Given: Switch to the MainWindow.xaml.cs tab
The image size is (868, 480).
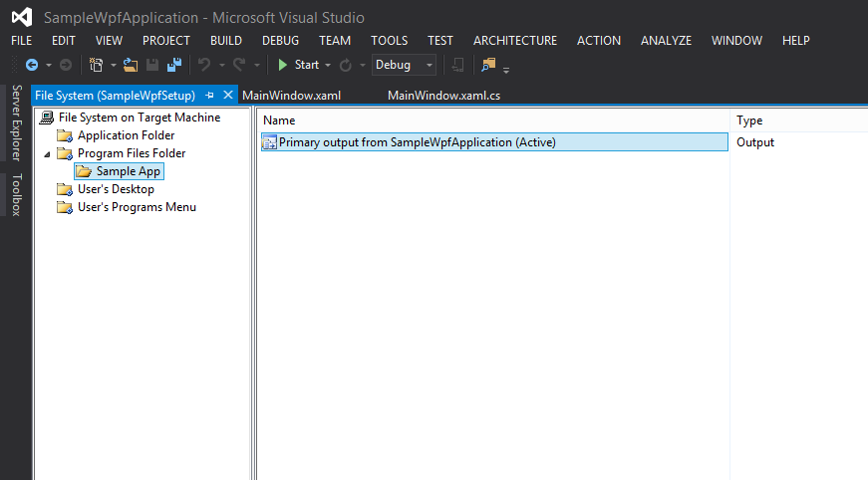Looking at the screenshot, I should (443, 96).
